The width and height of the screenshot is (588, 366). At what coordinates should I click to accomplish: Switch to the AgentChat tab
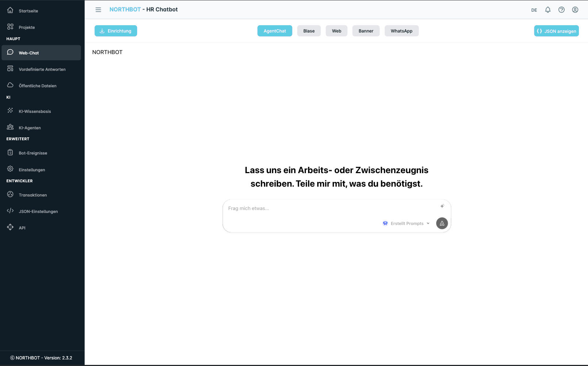tap(274, 31)
